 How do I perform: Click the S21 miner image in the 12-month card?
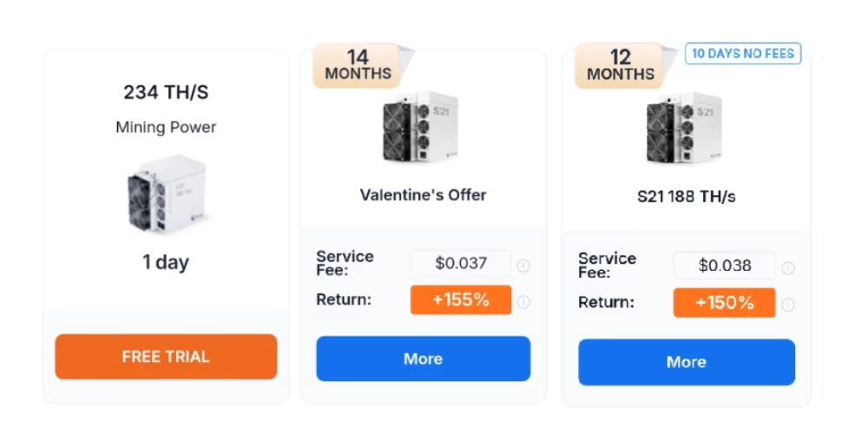(x=685, y=128)
